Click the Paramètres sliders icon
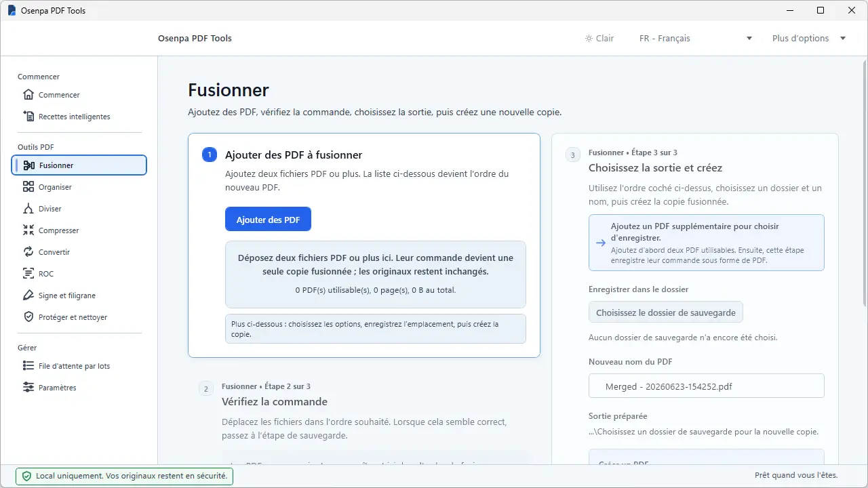Image resolution: width=868 pixels, height=488 pixels. [28, 388]
